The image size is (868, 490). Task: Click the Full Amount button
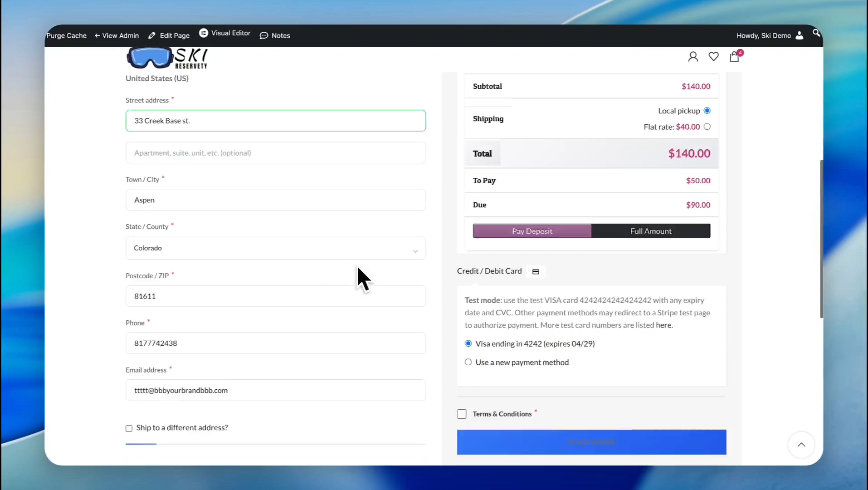pos(650,231)
